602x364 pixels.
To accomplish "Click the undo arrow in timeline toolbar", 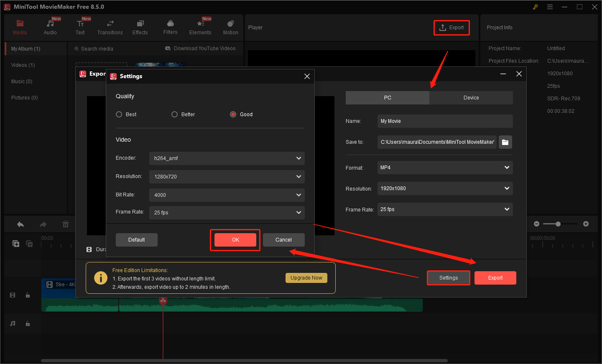I will [x=20, y=224].
